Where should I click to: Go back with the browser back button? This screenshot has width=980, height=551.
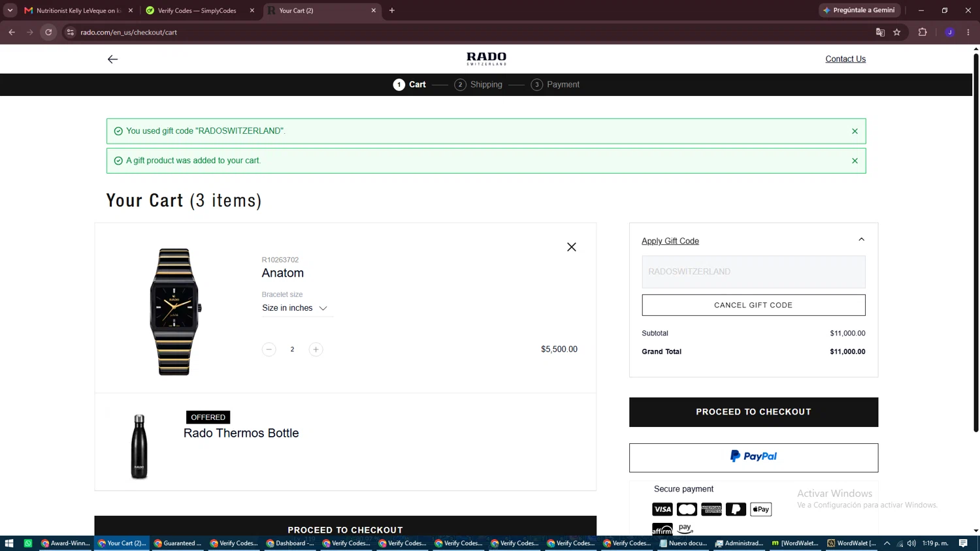pos(12,32)
